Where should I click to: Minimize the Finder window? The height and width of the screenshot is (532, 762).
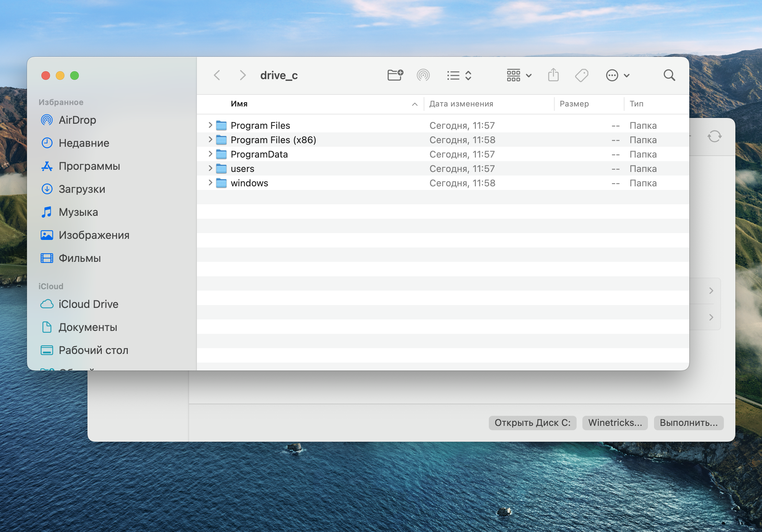pyautogui.click(x=60, y=76)
